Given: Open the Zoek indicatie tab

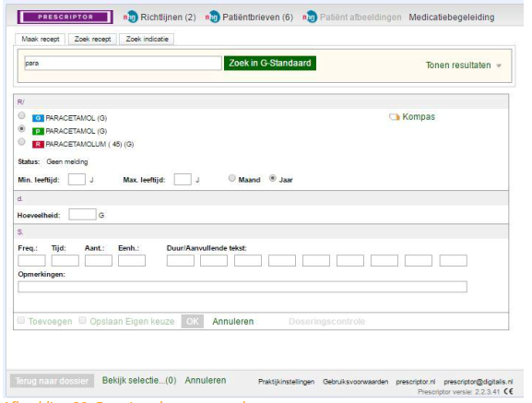Looking at the screenshot, I should click(147, 39).
